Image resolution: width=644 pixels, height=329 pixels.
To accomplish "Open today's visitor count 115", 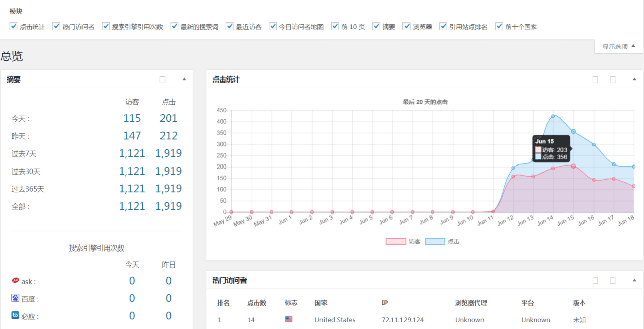I will coord(132,118).
